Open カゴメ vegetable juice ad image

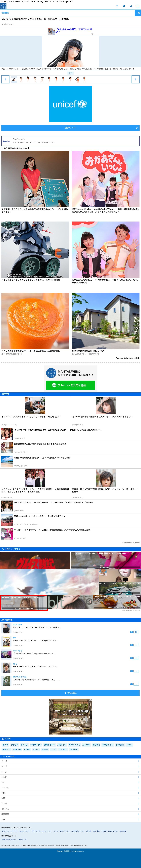pos(35,321)
